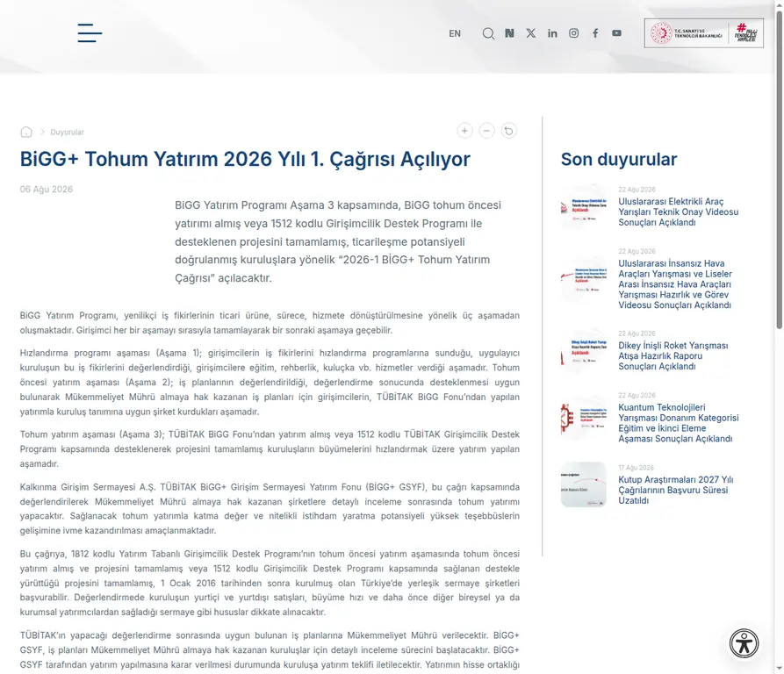The height and width of the screenshot is (674, 784).
Task: Click the Elektrikli Araç announcement thumbnail
Action: pos(584,207)
